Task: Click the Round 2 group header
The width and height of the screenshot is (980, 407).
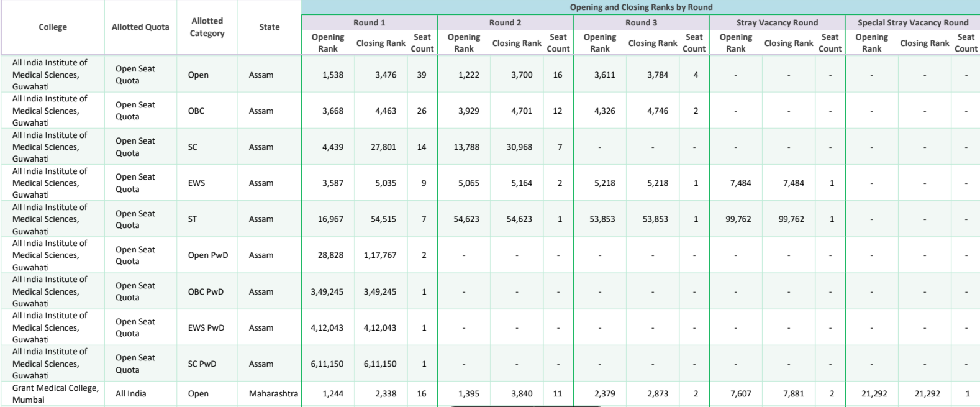Action: coord(505,23)
